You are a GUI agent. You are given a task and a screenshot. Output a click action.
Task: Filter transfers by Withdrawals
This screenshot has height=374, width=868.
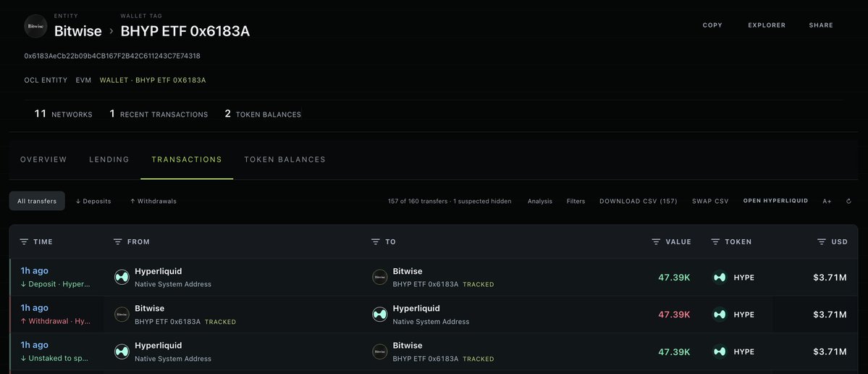(153, 201)
